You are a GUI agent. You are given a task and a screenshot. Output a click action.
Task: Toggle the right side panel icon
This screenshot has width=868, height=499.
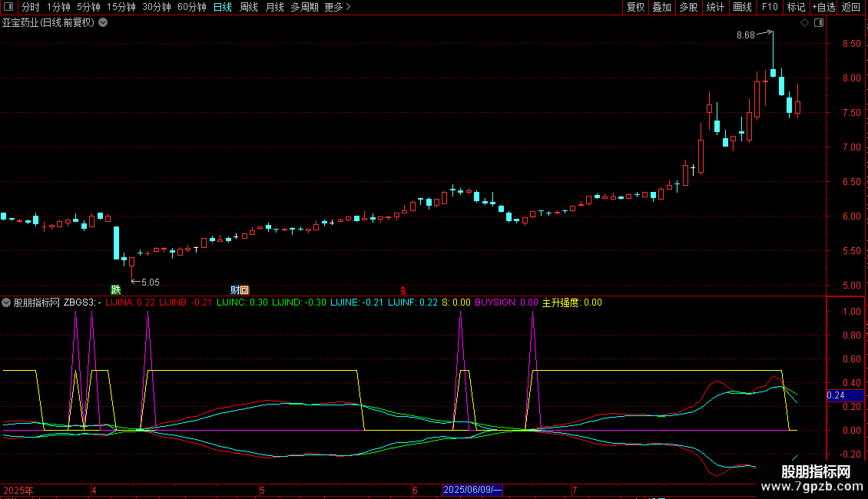coord(819,23)
